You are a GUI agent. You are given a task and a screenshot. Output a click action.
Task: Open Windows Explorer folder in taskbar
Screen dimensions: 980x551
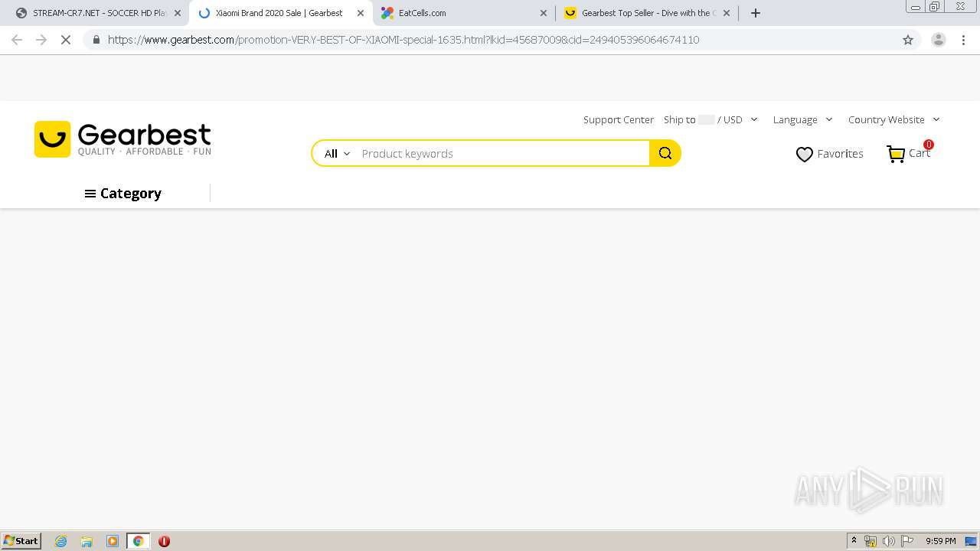[87, 541]
